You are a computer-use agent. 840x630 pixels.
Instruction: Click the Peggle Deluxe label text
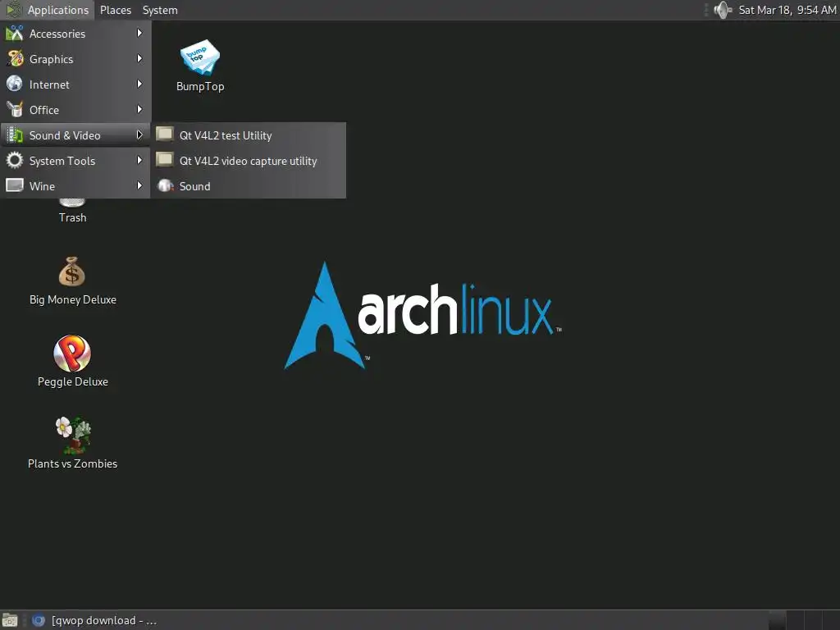pos(73,381)
